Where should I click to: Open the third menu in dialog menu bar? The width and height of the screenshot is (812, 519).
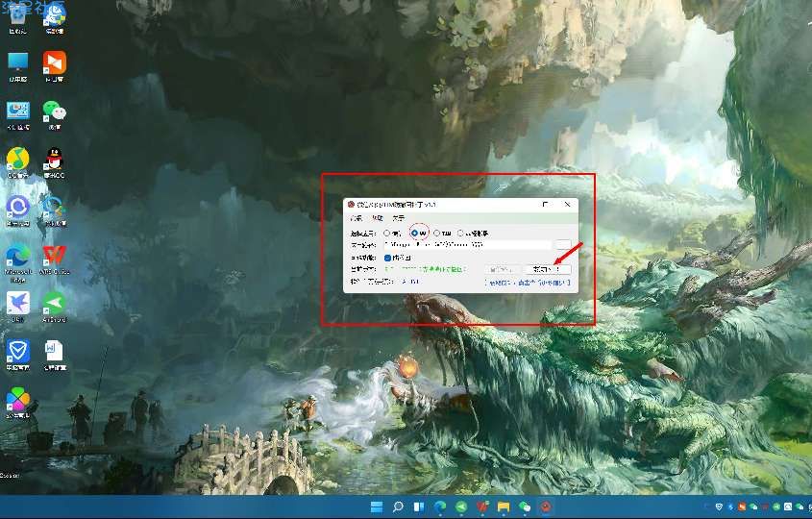pyautogui.click(x=398, y=218)
